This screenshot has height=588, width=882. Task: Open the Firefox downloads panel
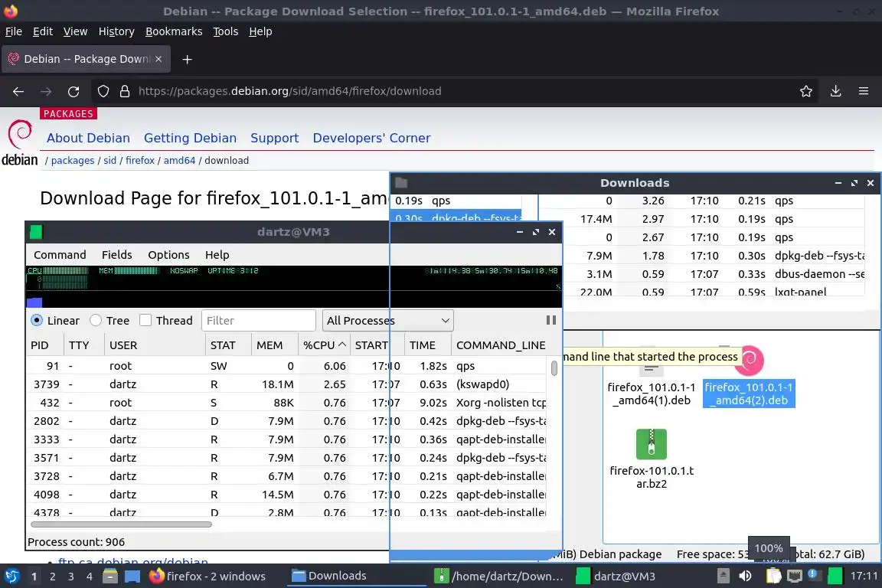click(836, 91)
